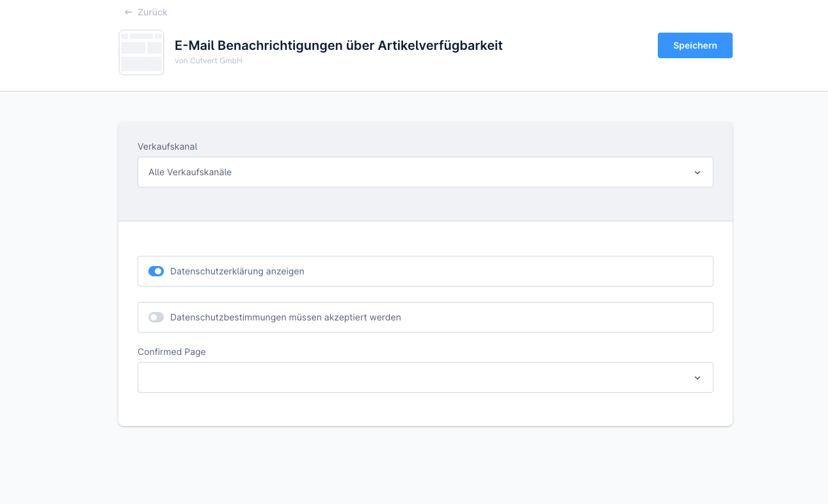This screenshot has width=828, height=504.
Task: Click the "Verkaufskanal" field label
Action: 168,146
